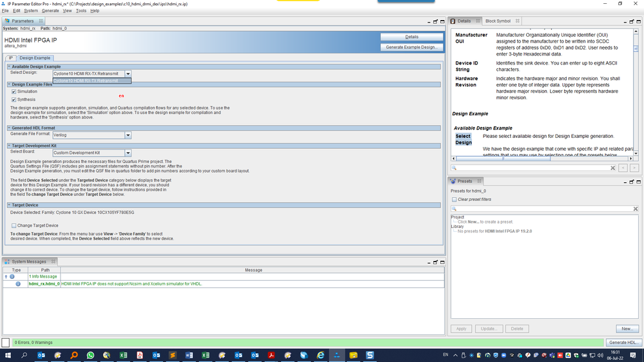Screen dimensions: 644x362
Task: Maximize the System Messages panel
Action: pyautogui.click(x=442, y=262)
